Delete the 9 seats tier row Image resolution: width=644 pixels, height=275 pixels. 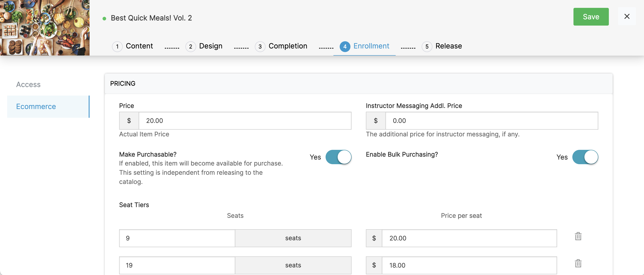click(578, 236)
